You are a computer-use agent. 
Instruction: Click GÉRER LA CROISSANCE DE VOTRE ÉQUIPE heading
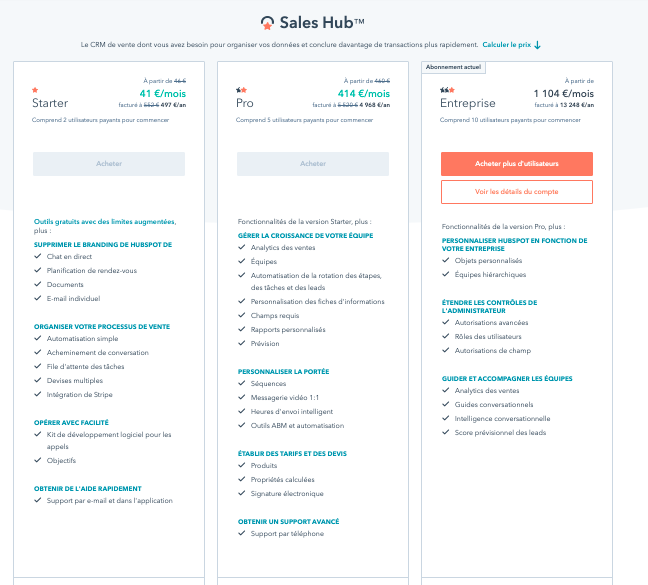click(x=305, y=235)
